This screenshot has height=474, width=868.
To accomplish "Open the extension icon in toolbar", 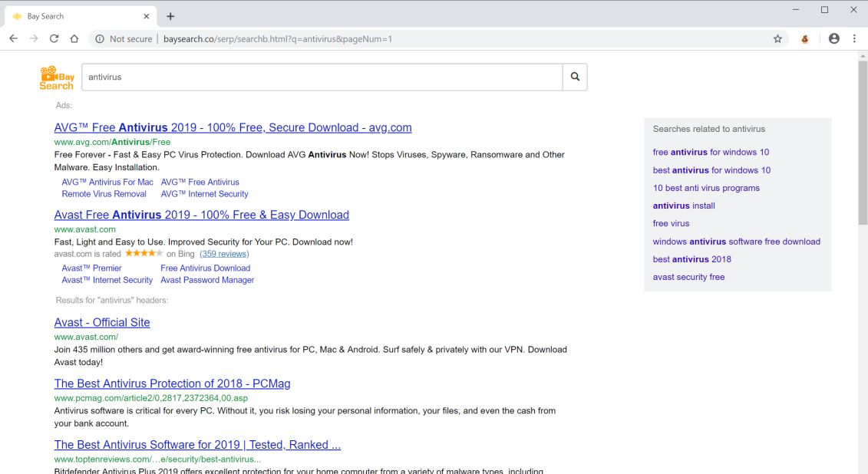I will (x=805, y=38).
